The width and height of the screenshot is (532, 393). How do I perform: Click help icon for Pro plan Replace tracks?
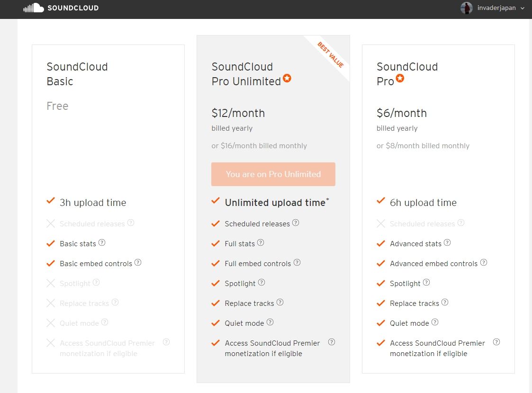(x=445, y=302)
